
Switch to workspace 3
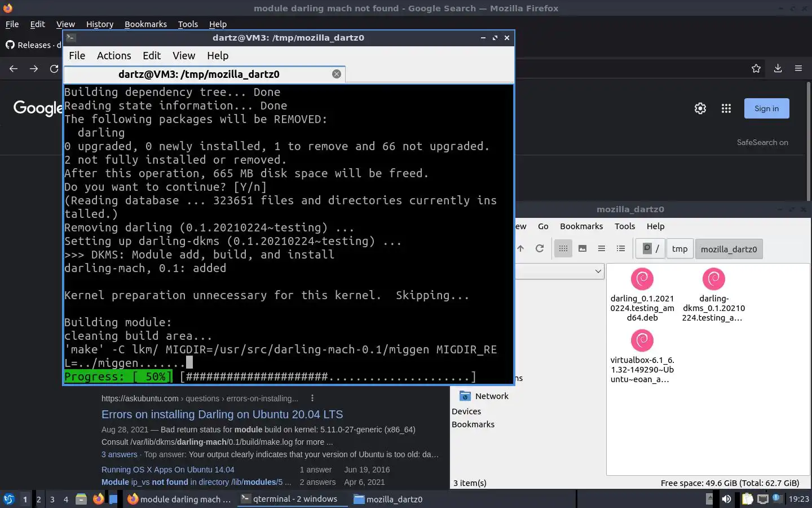click(52, 499)
